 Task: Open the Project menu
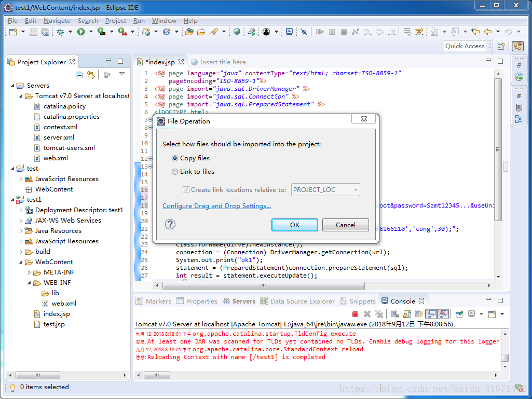click(x=116, y=21)
